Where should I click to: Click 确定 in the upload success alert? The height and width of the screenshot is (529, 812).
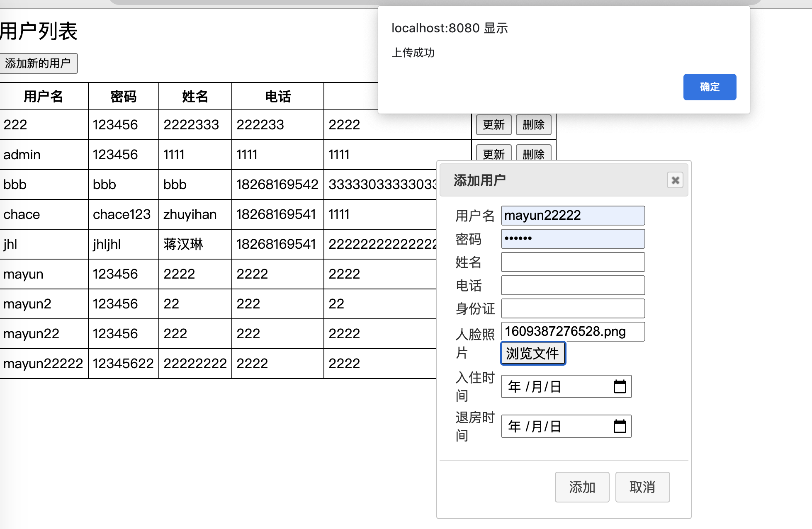[709, 87]
